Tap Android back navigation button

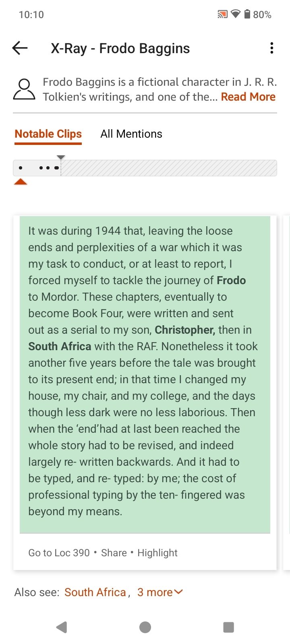[62, 627]
